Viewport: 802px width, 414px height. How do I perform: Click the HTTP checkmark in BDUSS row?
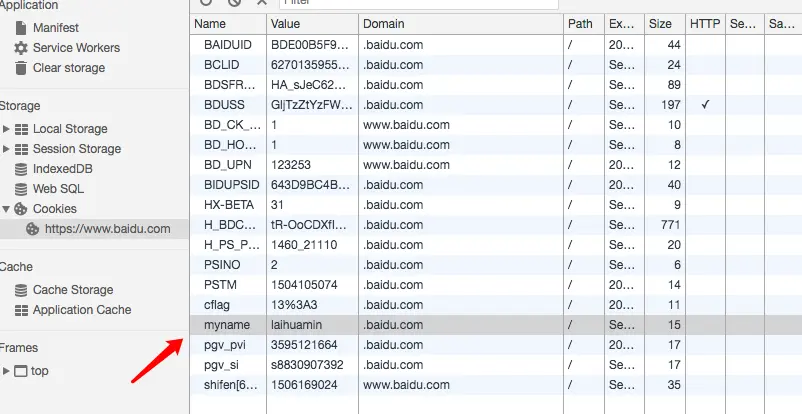coord(705,105)
